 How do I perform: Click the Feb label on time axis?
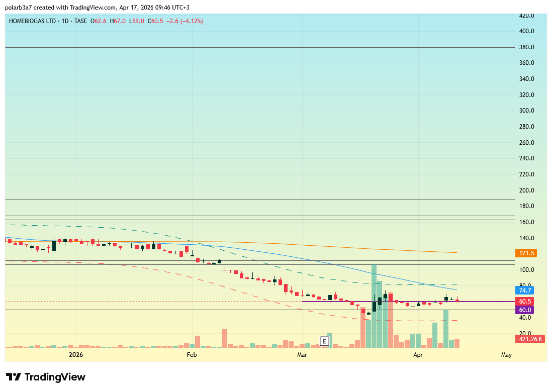pyautogui.click(x=192, y=355)
